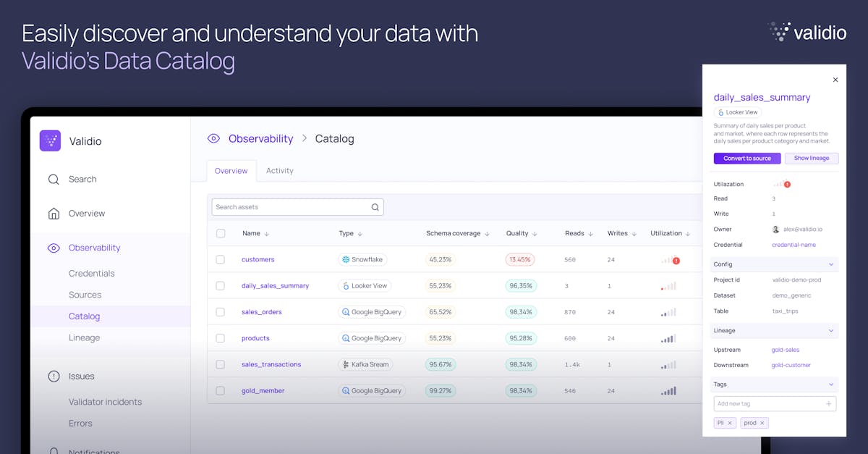Select all assets with the header checkbox
Viewport: 868px width, 454px height.
coord(221,233)
